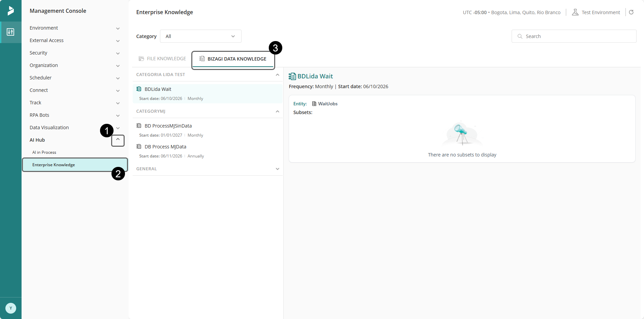Click the 'Annually' frequency text
This screenshot has height=319, width=644.
click(x=196, y=156)
